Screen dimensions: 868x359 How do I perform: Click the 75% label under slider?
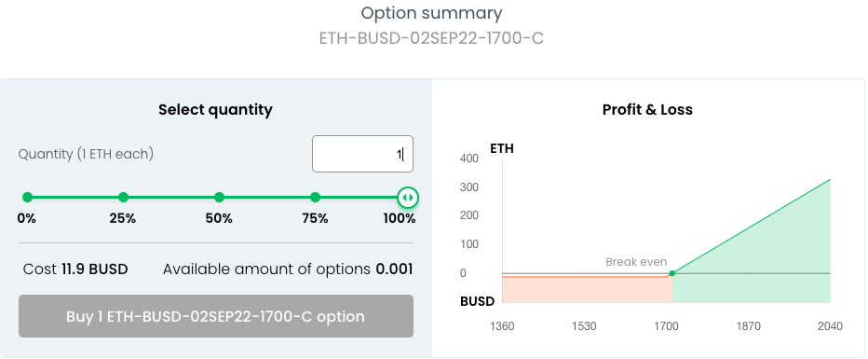click(315, 218)
